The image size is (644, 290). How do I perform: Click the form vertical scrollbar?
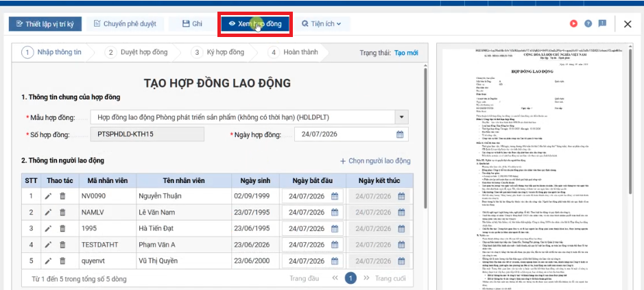pos(425,138)
